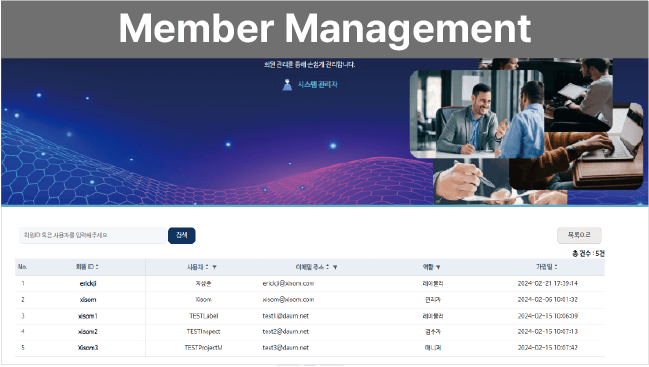This screenshot has width=649, height=367.
Task: Open the email address column filter dropdown
Action: [x=335, y=267]
